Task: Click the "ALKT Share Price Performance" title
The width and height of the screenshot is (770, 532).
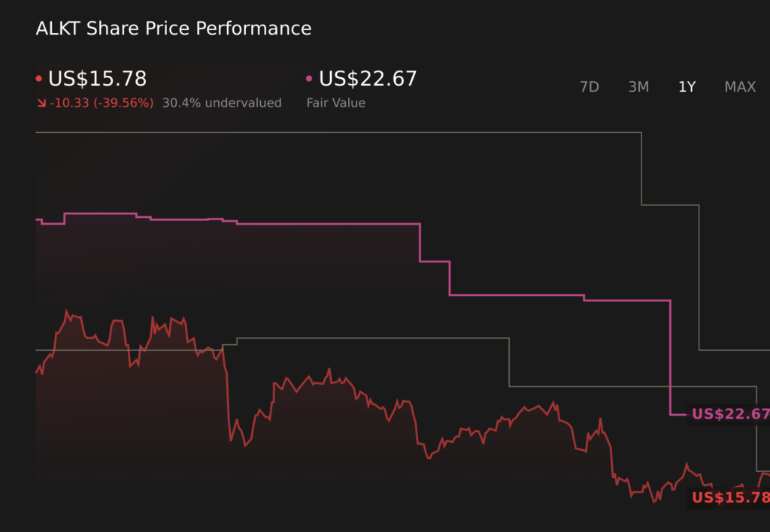Action: click(x=174, y=29)
